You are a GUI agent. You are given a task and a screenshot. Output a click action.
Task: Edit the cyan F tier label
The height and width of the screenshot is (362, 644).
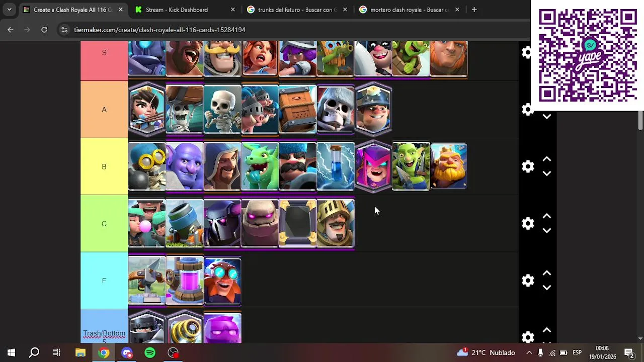coord(104,281)
